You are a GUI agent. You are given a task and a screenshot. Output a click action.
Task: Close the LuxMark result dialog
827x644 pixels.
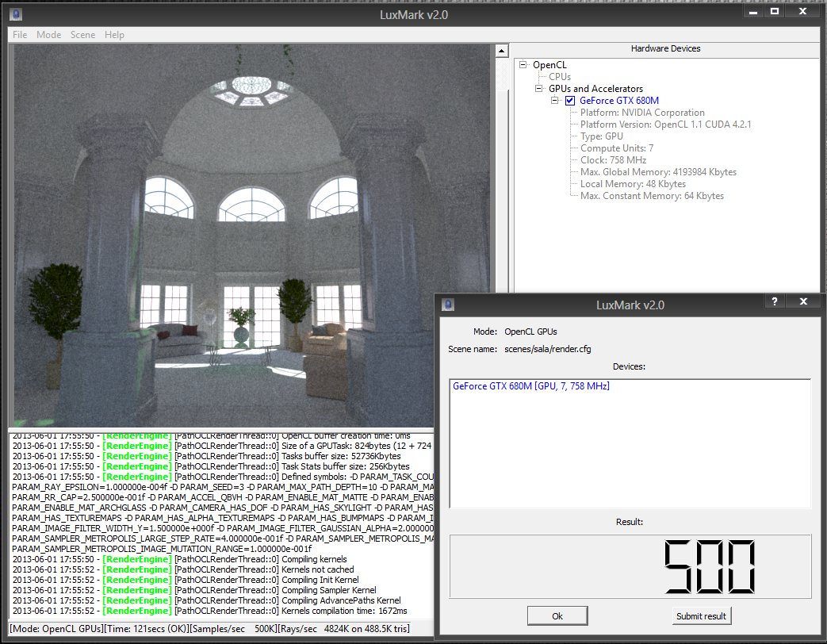803,301
